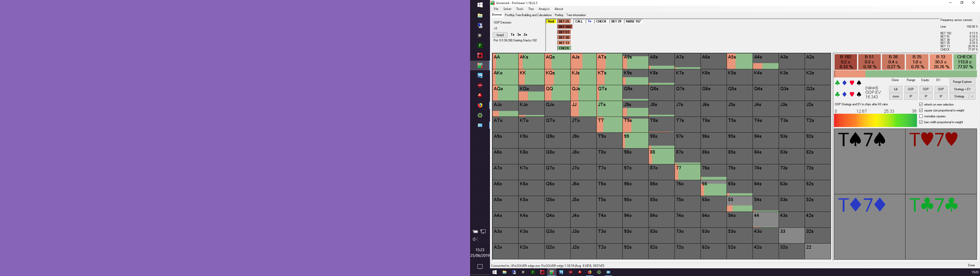The width and height of the screenshot is (980, 276).
Task: Open the Analysis menu
Action: [544, 9]
